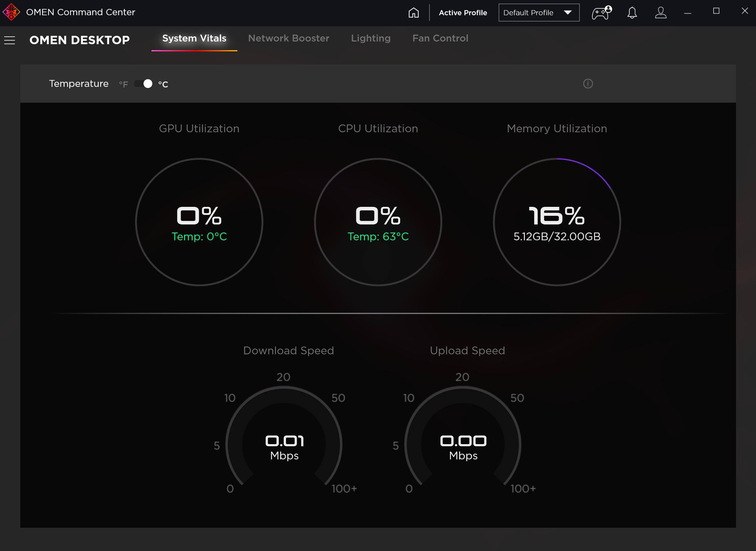
Task: Open the Fan Control tab
Action: coord(440,39)
